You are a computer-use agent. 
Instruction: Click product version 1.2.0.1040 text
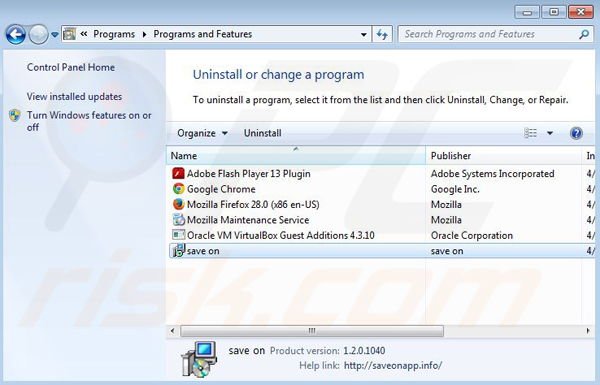(364, 351)
